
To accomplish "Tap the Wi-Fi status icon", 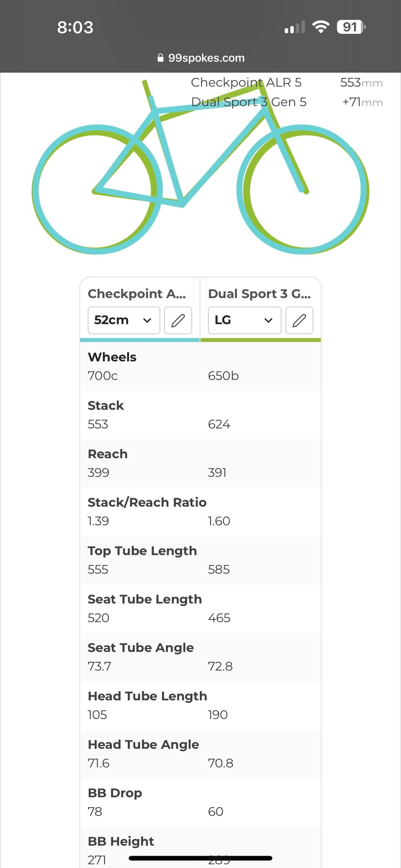I will [x=321, y=27].
